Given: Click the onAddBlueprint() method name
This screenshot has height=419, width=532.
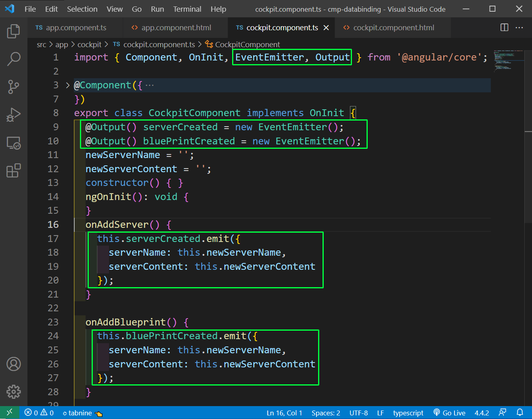Looking at the screenshot, I should tap(131, 322).
